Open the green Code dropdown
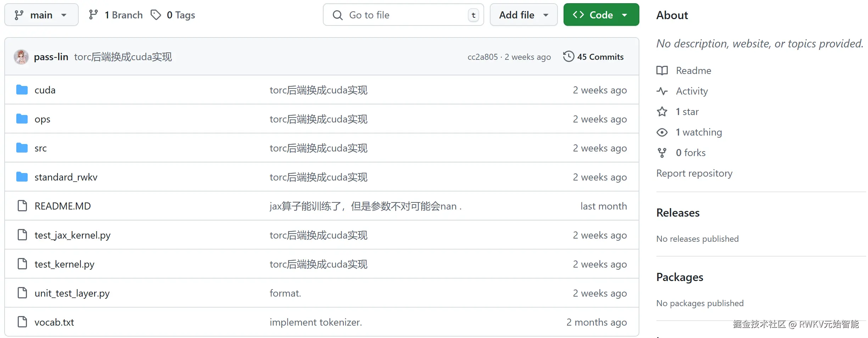This screenshot has width=868, height=338. pos(601,15)
